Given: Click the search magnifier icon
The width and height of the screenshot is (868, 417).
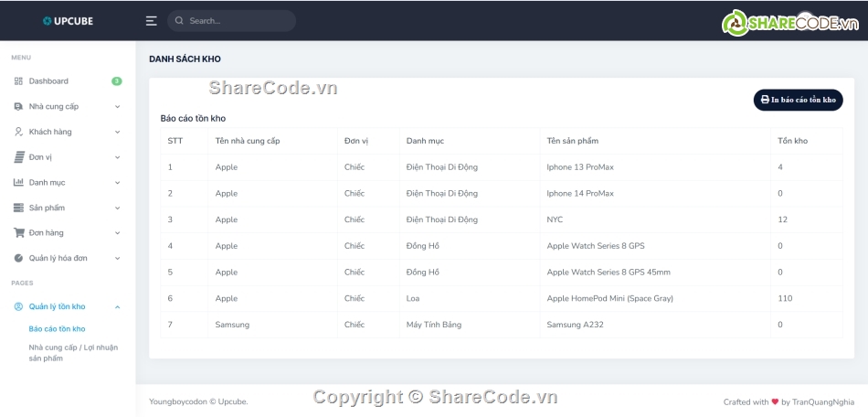Looking at the screenshot, I should point(179,21).
